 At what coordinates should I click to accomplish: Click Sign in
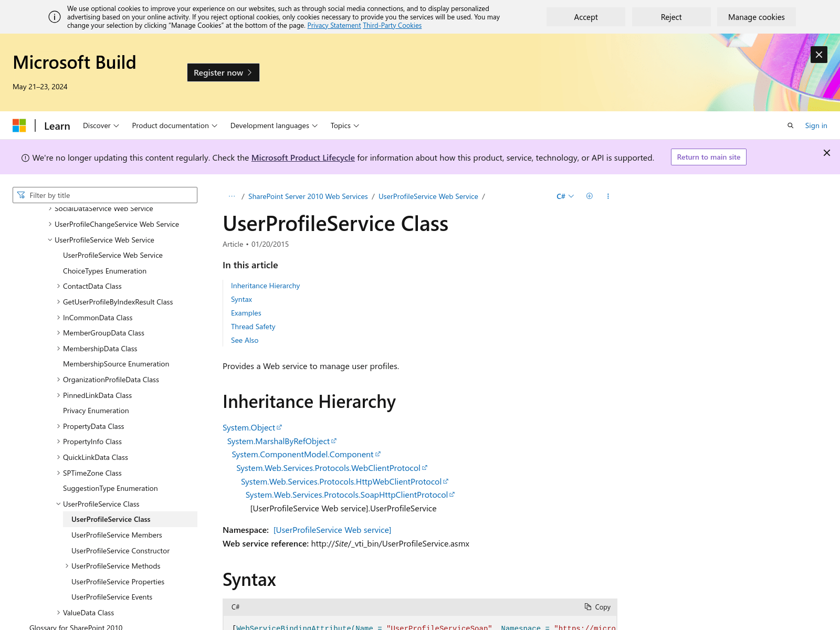click(x=816, y=125)
